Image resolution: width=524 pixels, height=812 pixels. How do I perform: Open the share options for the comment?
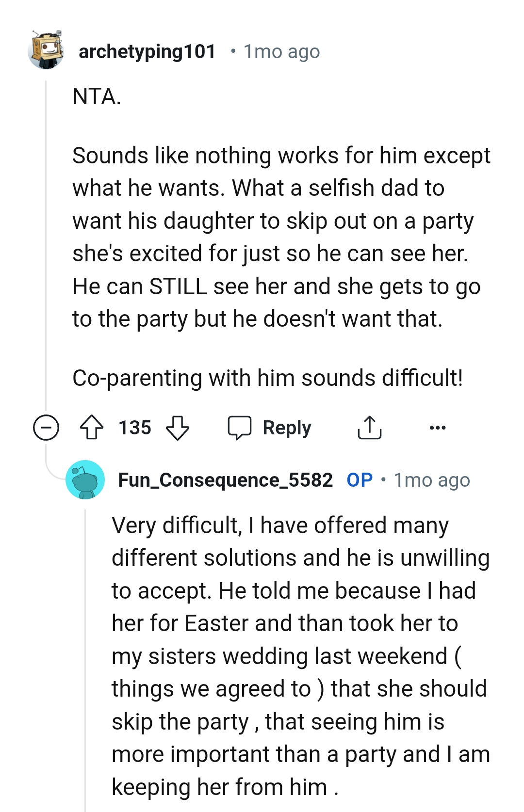pyautogui.click(x=370, y=427)
